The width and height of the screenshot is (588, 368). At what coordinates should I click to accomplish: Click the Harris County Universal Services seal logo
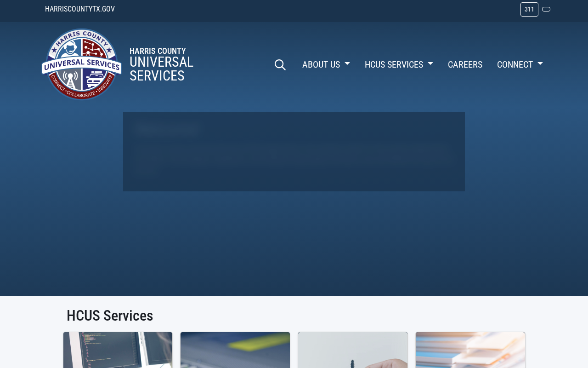pyautogui.click(x=82, y=64)
